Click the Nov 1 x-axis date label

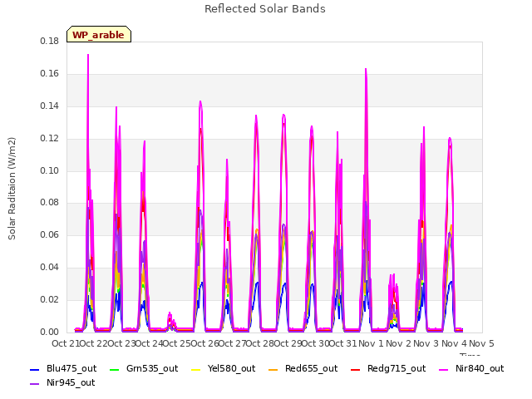coord(371,343)
